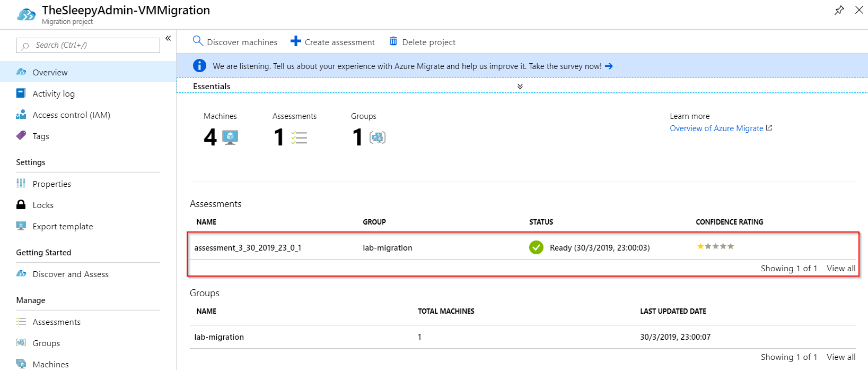Image resolution: width=868 pixels, height=370 pixels.
Task: Click the sidebar Search input field
Action: click(88, 46)
